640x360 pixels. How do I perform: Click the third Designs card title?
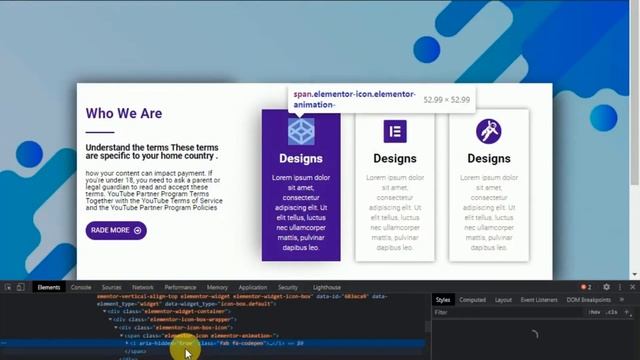tap(489, 158)
